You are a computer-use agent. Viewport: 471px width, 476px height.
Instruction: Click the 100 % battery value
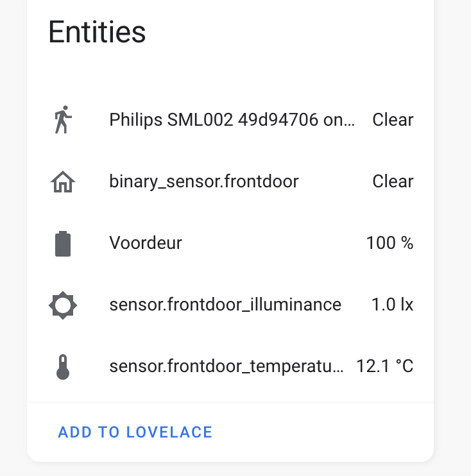click(x=390, y=243)
